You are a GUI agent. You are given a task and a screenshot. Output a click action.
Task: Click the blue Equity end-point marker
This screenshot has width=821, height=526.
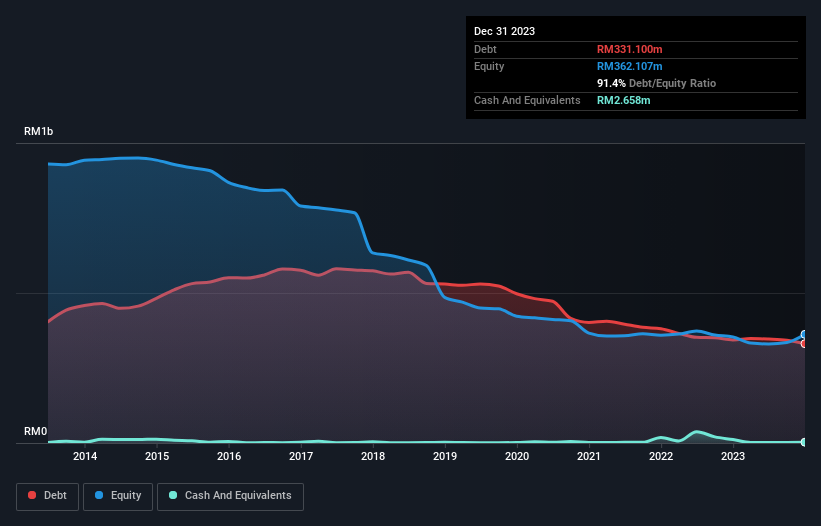click(x=804, y=334)
